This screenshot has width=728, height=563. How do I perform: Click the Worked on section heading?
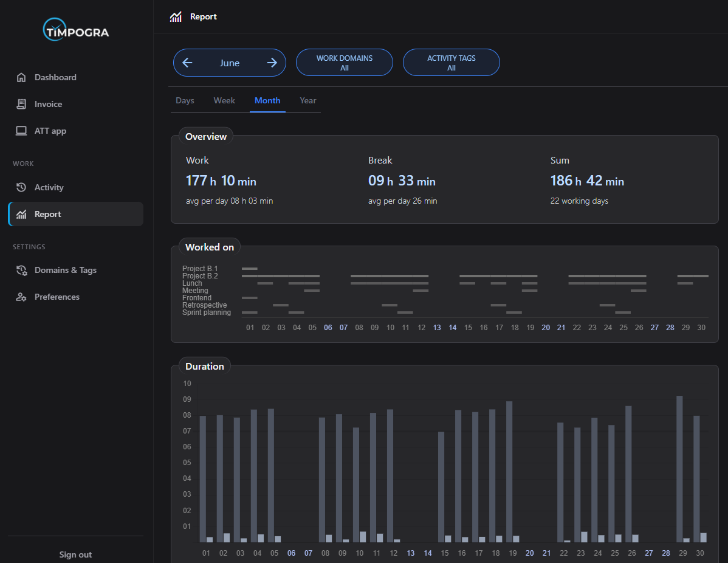210,247
